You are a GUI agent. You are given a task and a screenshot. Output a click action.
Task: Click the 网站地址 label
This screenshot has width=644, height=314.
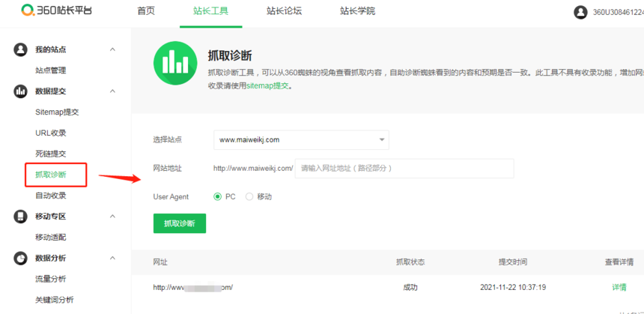[x=168, y=168]
